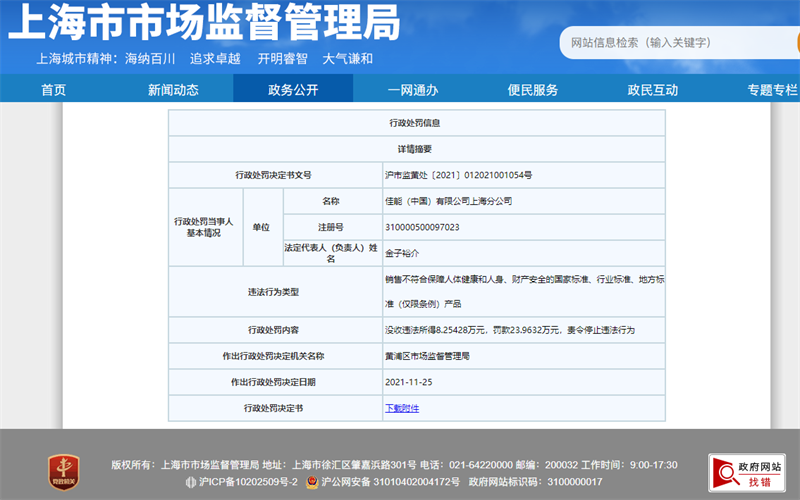The width and height of the screenshot is (800, 500).
Task: Click the 行政处罚信息 table header
Action: click(x=415, y=123)
